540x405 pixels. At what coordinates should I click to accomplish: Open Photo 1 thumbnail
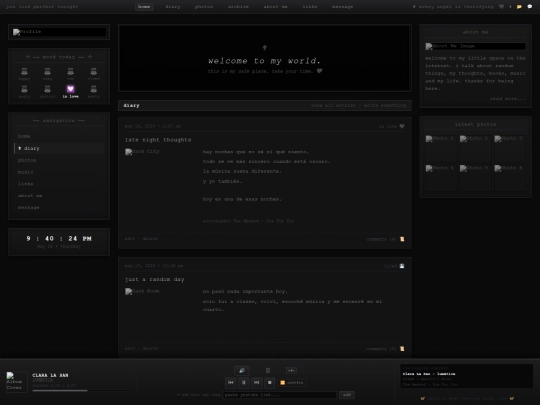pyautogui.click(x=441, y=148)
